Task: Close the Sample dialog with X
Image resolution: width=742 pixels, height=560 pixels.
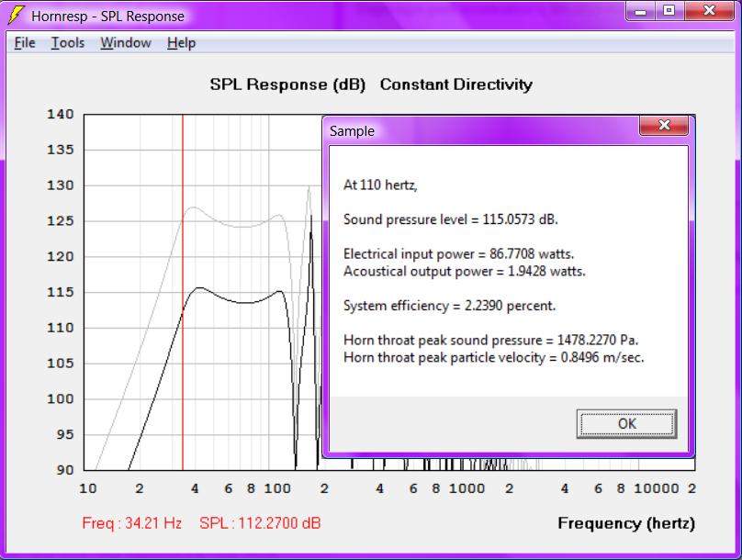Action: (x=664, y=125)
